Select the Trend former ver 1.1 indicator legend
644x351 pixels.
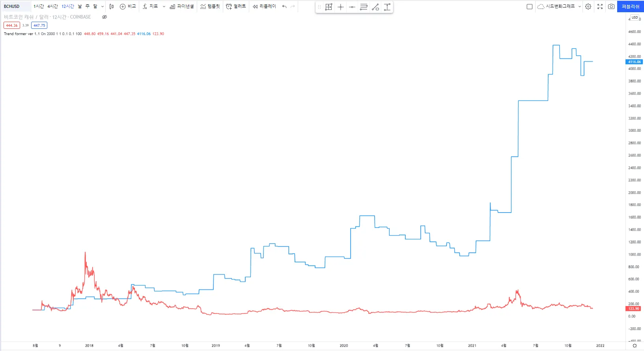[x=43, y=34]
